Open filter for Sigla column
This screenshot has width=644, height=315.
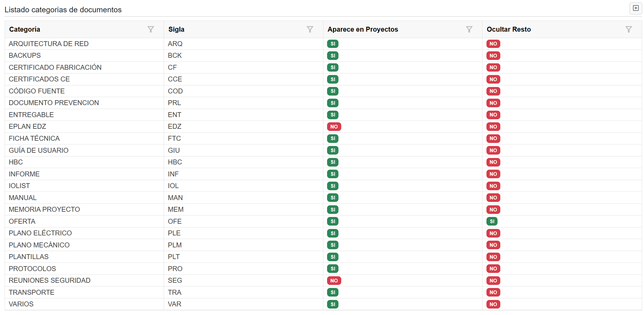point(310,30)
